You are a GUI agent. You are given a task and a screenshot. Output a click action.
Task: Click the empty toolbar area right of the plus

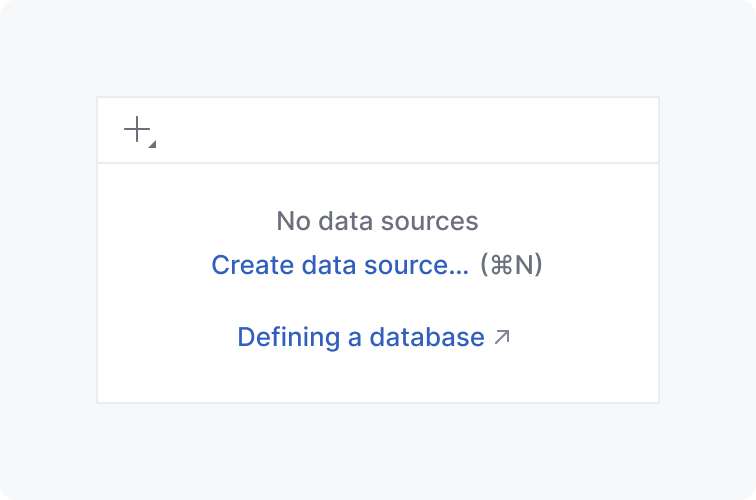pos(400,130)
